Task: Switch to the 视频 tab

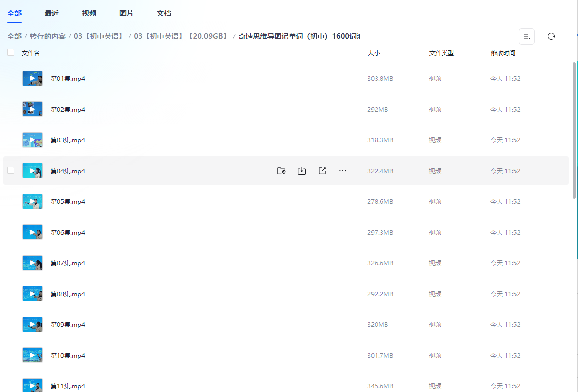Action: (88, 13)
